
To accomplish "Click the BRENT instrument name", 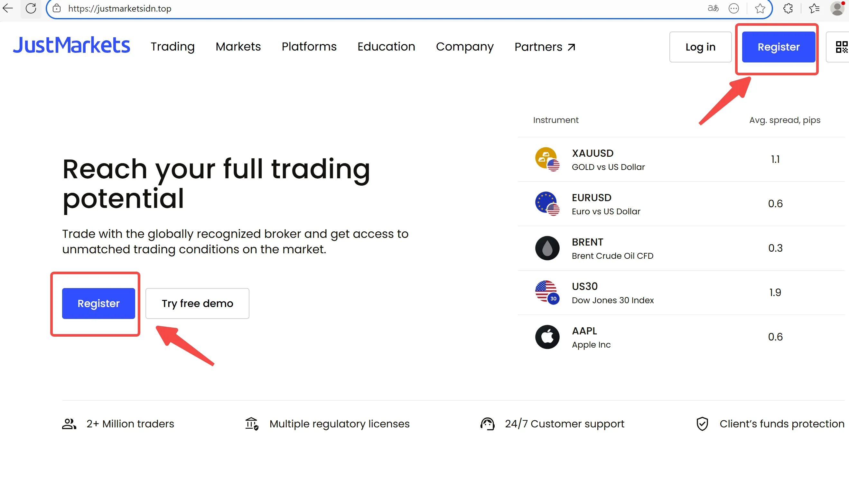I will [x=587, y=242].
